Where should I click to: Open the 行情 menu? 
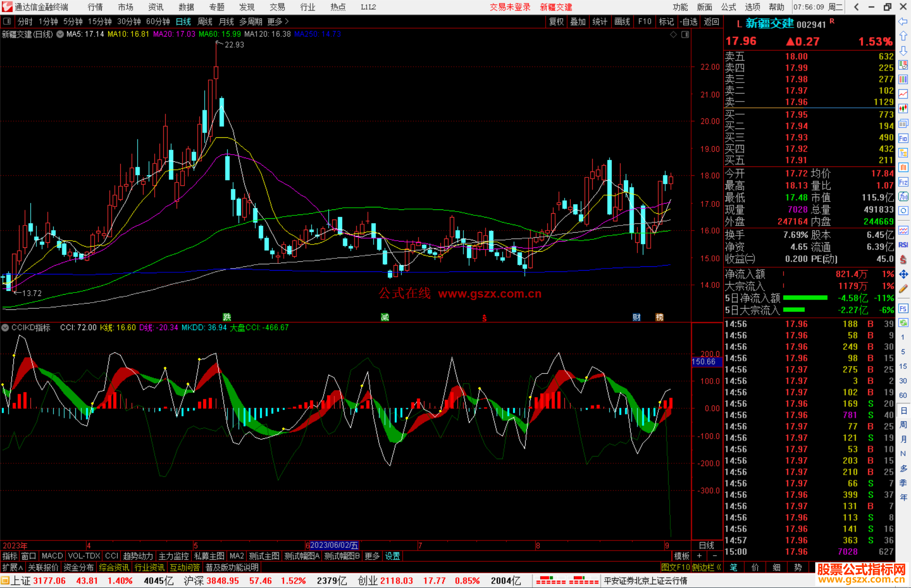click(95, 7)
